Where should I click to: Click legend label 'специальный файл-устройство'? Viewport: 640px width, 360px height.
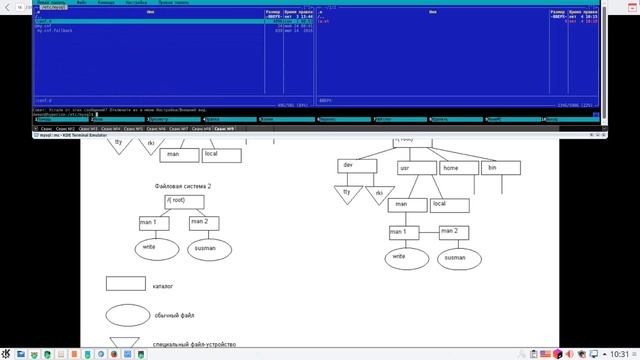click(194, 344)
